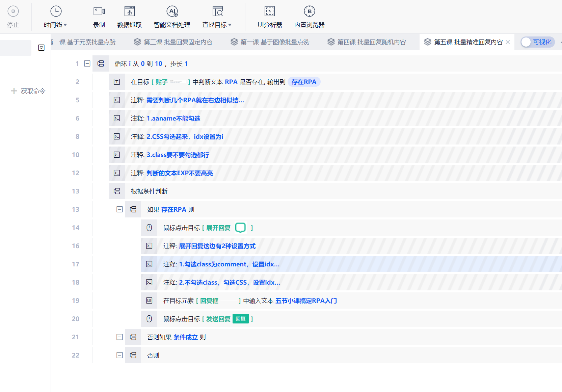Click the loop start value 0

(x=143, y=63)
